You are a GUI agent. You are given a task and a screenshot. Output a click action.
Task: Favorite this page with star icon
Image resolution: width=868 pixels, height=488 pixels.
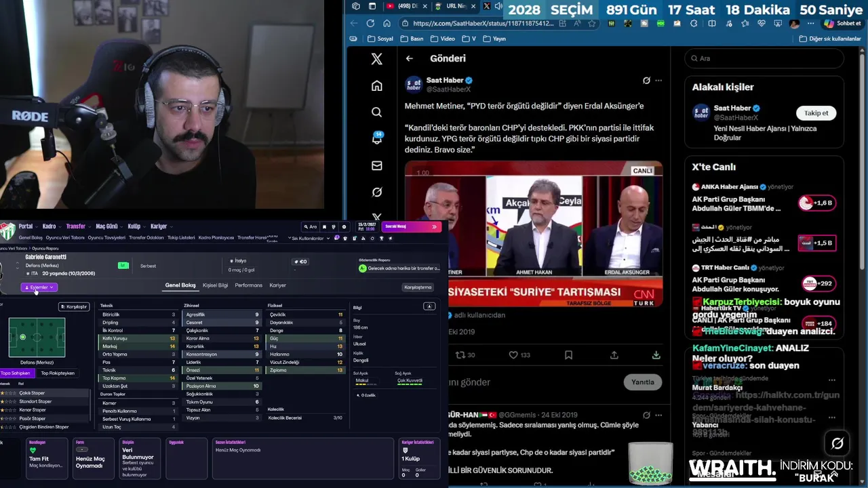592,23
